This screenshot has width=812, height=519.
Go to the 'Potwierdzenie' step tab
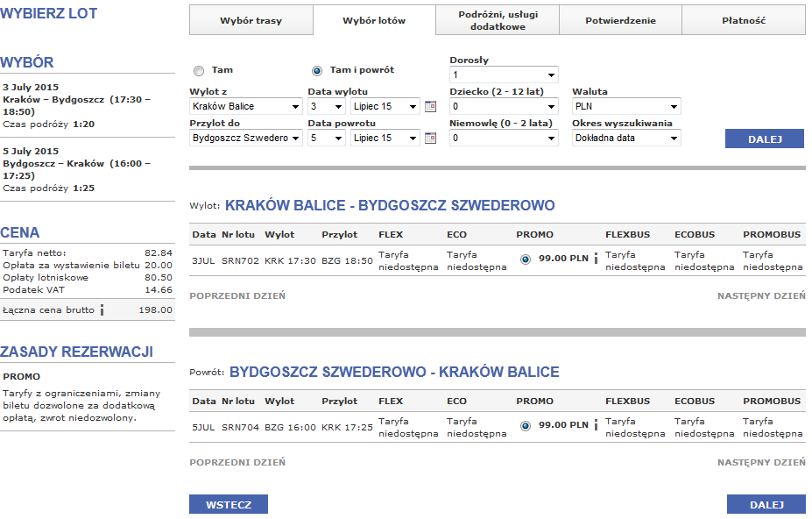(620, 20)
